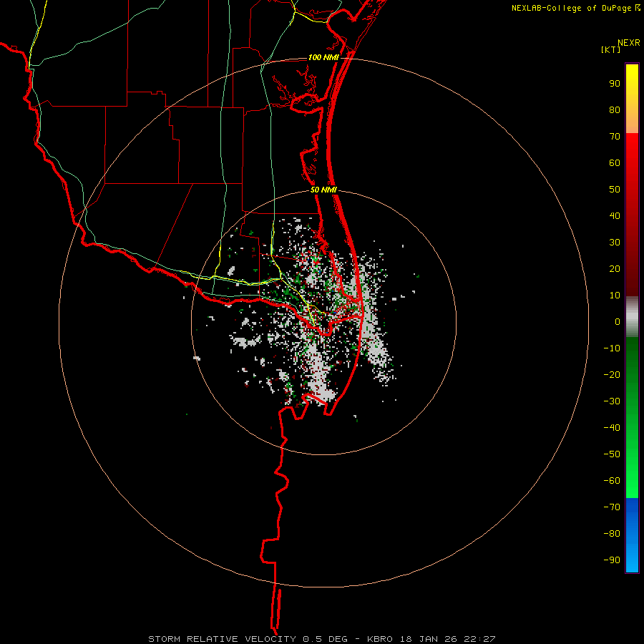The height and width of the screenshot is (644, 644).
Task: Click the 30 value on the velocity scale
Action: [x=615, y=243]
